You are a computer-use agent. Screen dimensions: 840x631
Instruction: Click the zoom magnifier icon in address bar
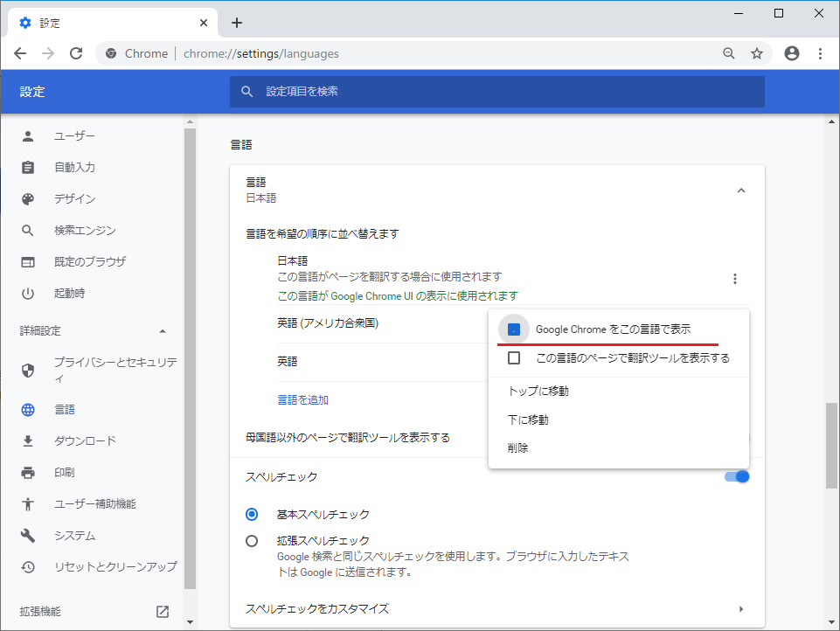[729, 53]
